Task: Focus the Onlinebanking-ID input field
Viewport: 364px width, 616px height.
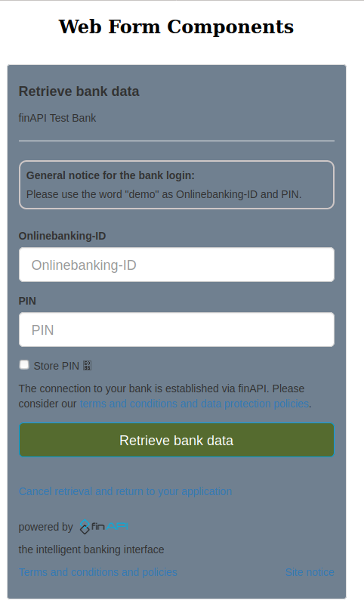Action: point(177,265)
